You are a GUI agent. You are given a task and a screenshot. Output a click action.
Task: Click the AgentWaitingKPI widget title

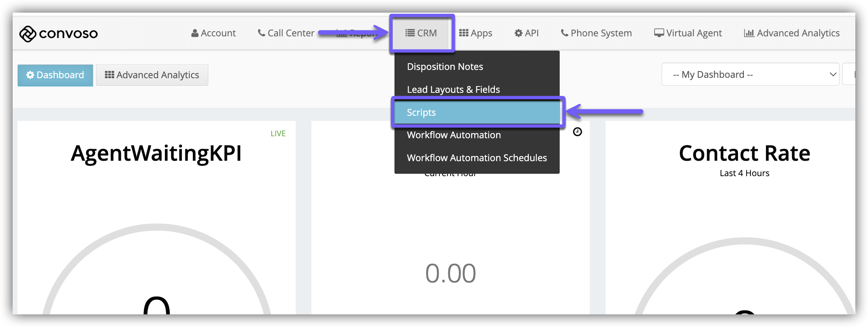pyautogui.click(x=156, y=153)
